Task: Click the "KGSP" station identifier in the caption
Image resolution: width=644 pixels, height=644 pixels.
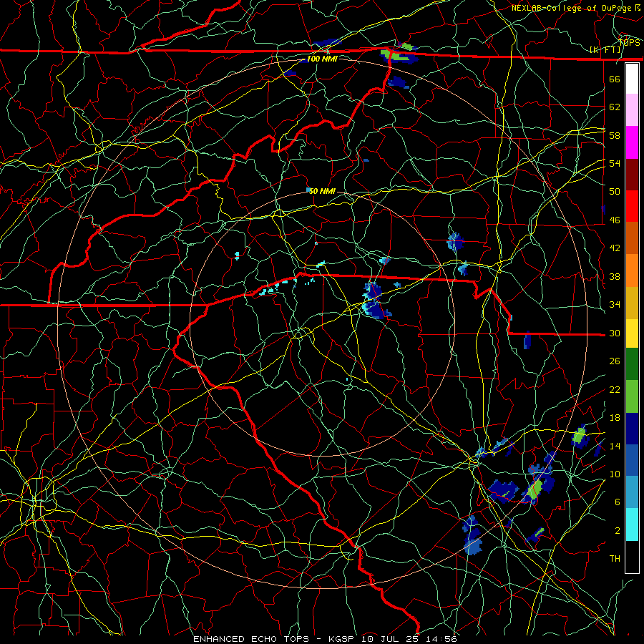Action: (x=343, y=639)
